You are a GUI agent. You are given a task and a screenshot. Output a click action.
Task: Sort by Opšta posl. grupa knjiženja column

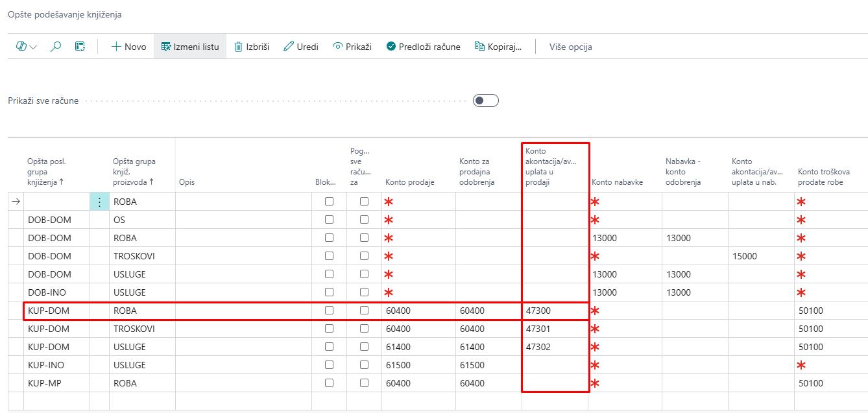tap(46, 172)
